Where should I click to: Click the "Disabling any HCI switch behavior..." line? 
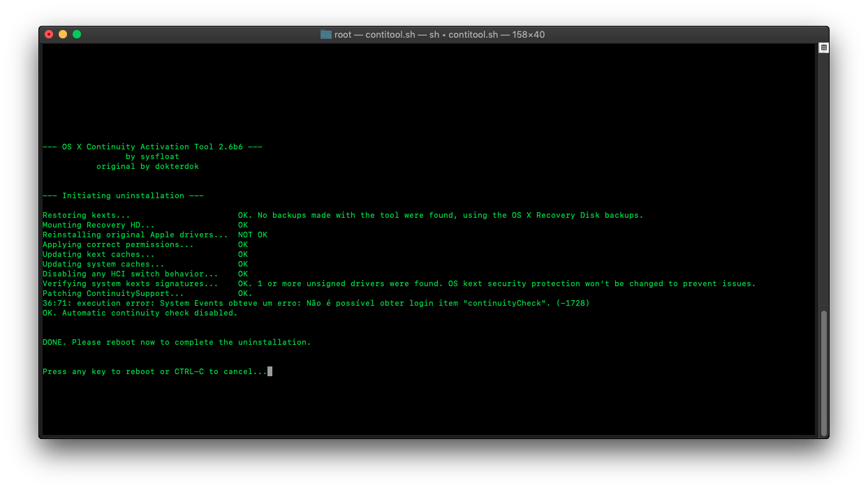[145, 274]
